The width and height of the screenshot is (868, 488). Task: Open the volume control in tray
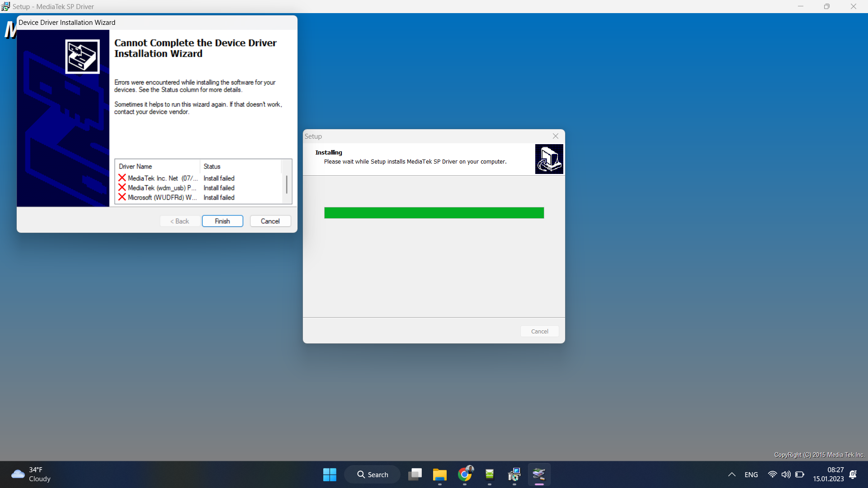[x=786, y=474]
